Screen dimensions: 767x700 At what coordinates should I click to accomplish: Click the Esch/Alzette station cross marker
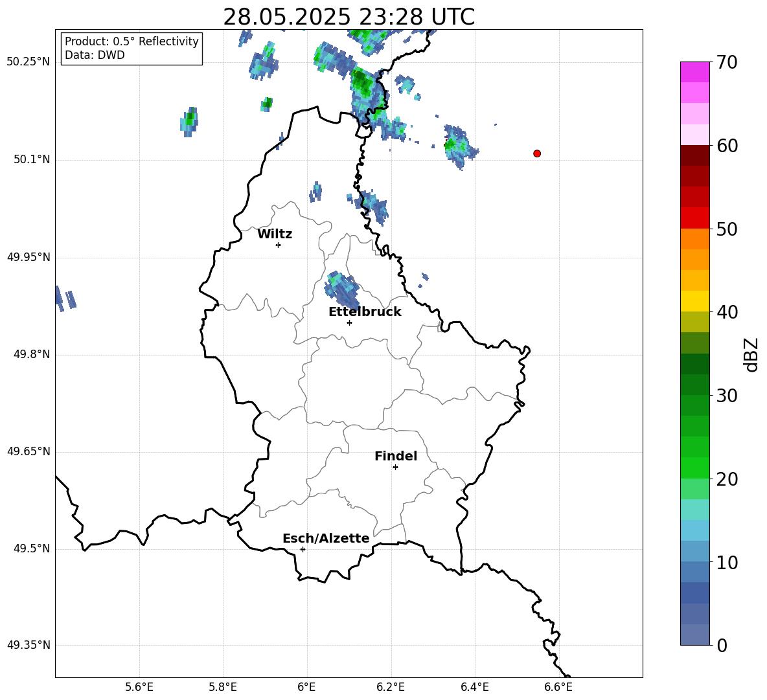(303, 549)
